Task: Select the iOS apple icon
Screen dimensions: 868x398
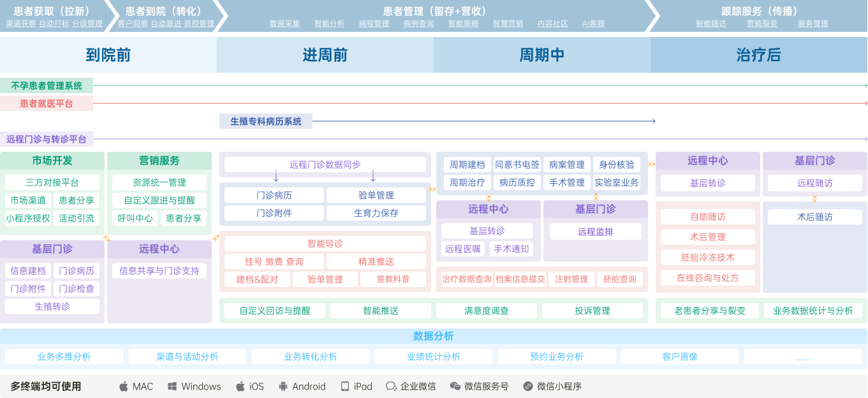Action: [239, 387]
